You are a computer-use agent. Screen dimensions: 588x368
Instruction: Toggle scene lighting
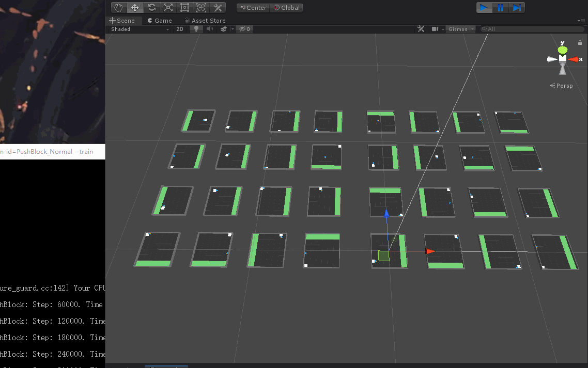pyautogui.click(x=196, y=29)
